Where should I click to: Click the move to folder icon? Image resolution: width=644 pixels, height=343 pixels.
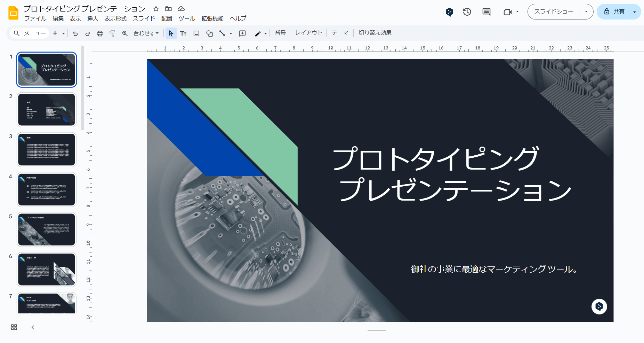pyautogui.click(x=168, y=9)
